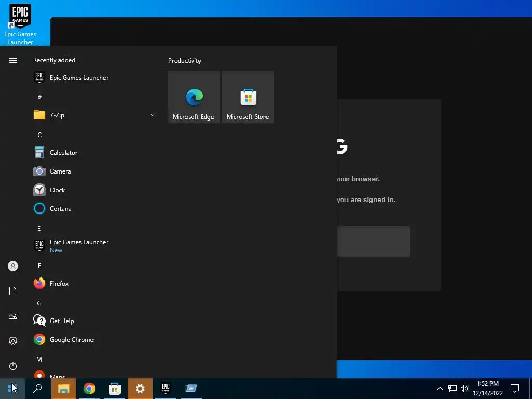
Task: Jump to letter index E
Action: pyautogui.click(x=39, y=229)
